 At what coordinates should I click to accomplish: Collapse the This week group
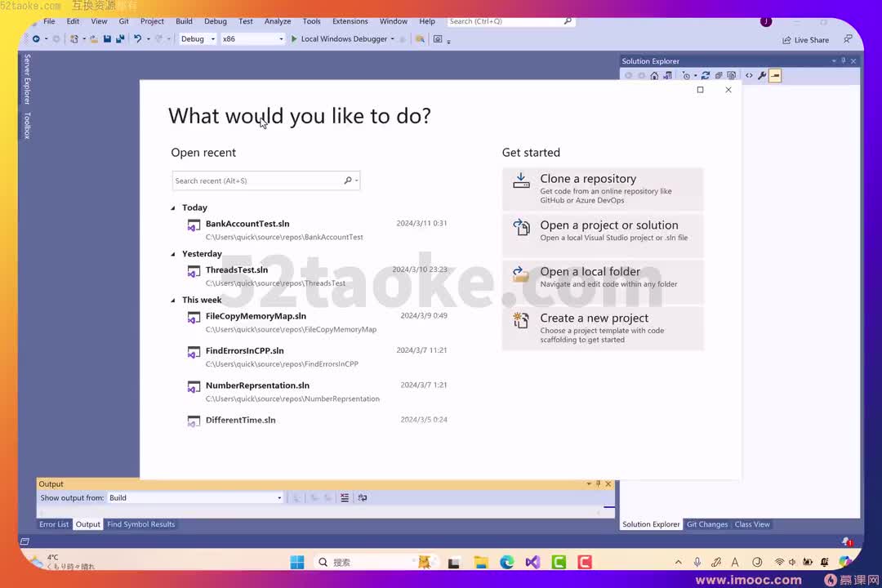(x=173, y=301)
